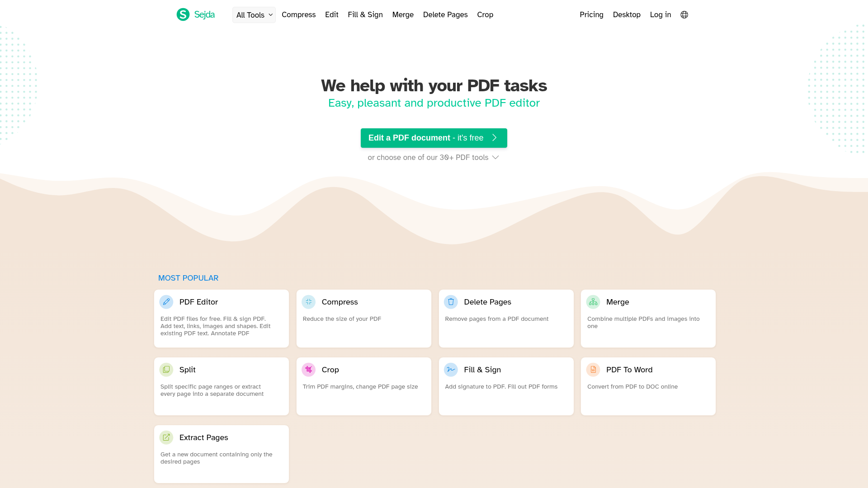Click the Extract Pages arrow icon
This screenshot has width=868, height=488.
[166, 437]
